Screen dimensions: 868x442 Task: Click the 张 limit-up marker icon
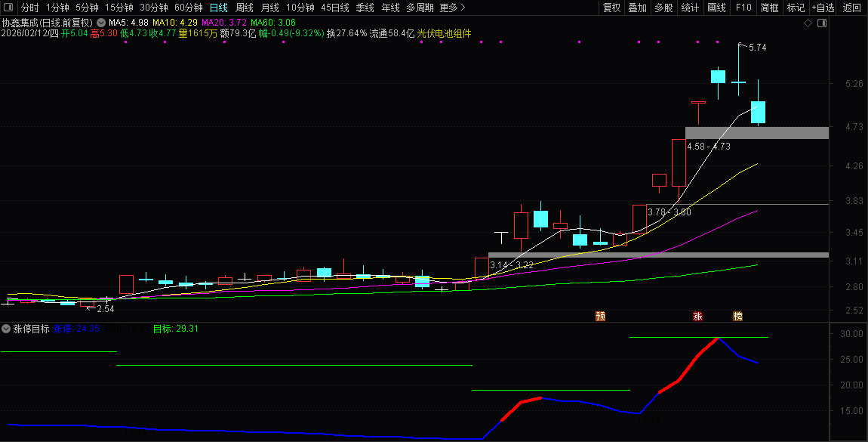[x=697, y=316]
